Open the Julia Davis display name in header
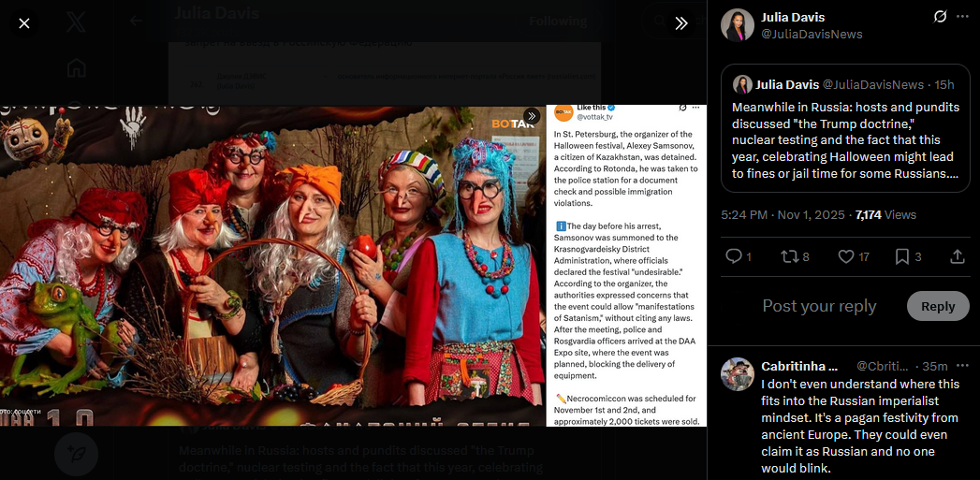This screenshot has width=980, height=480. coord(793,18)
